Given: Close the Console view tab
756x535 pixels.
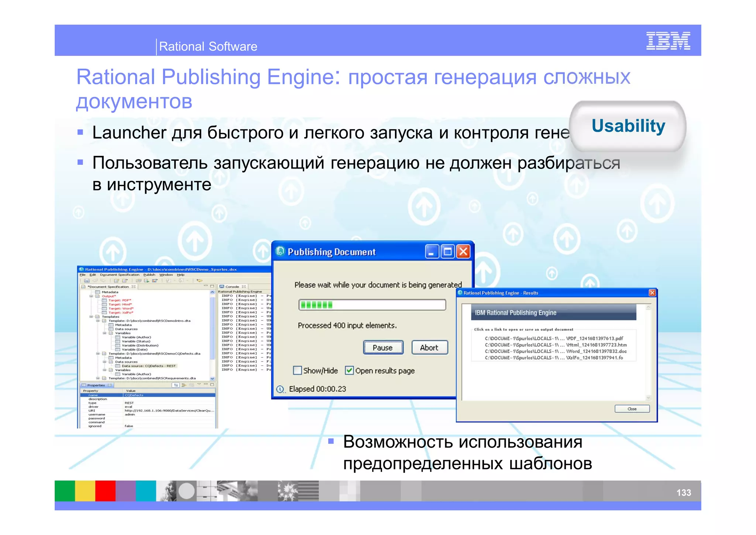Looking at the screenshot, I should tap(244, 287).
